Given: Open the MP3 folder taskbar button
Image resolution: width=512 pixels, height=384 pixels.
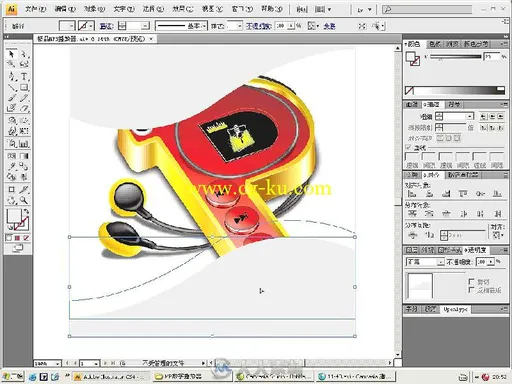Looking at the screenshot, I should 192,377.
